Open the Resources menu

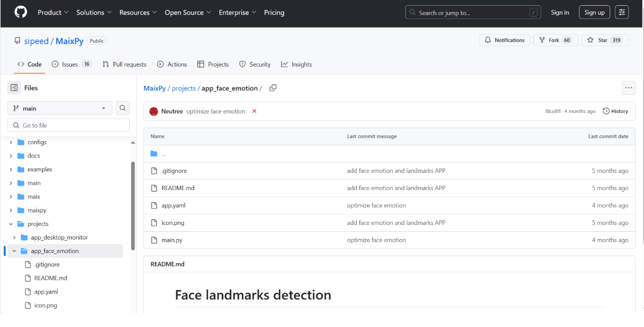(x=138, y=12)
